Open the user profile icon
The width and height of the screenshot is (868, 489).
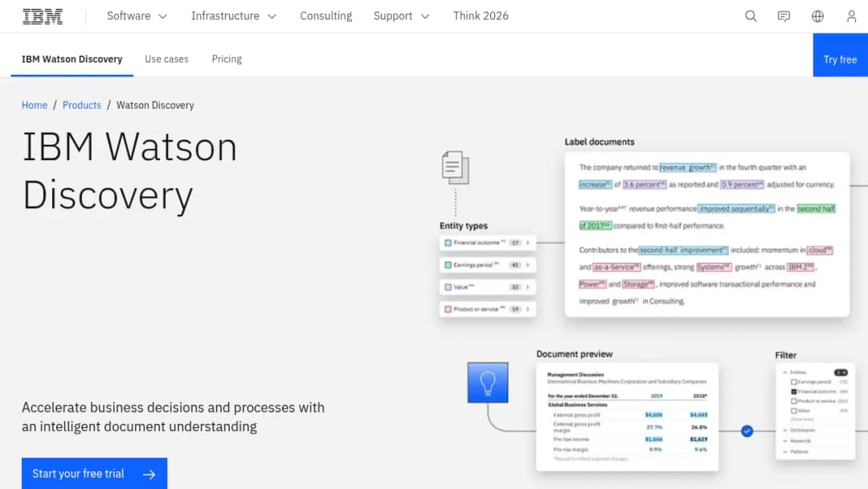point(851,16)
